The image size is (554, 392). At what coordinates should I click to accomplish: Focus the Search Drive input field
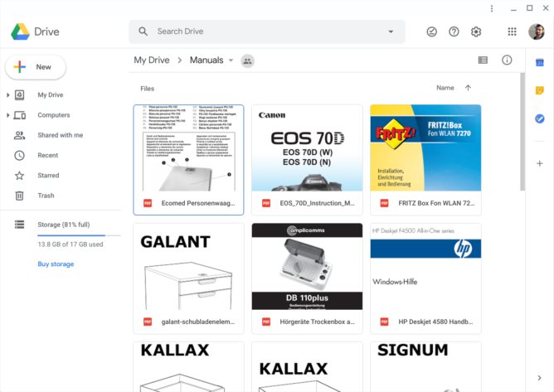(267, 31)
